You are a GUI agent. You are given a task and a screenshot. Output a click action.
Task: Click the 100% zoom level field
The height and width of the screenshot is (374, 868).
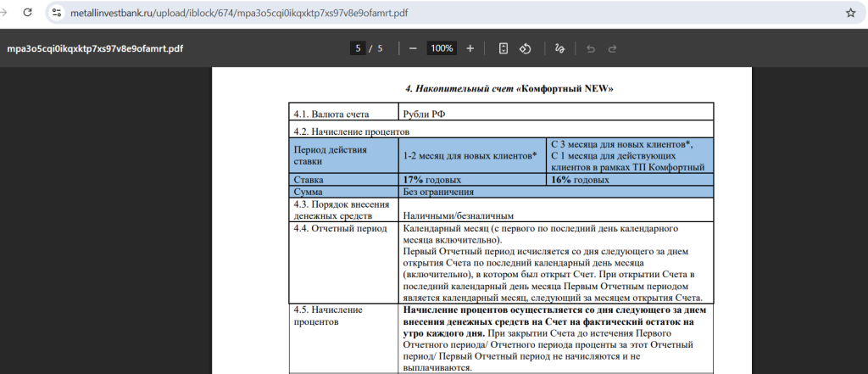pyautogui.click(x=442, y=48)
